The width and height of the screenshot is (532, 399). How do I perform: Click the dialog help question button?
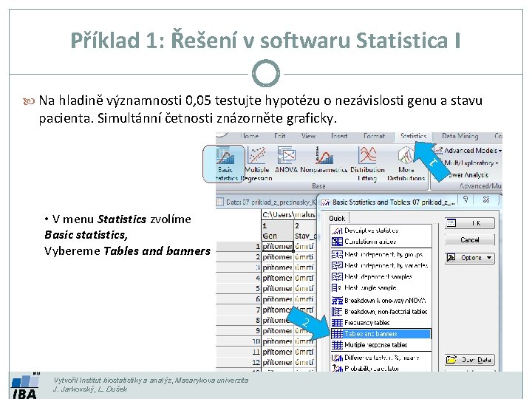coord(465,199)
